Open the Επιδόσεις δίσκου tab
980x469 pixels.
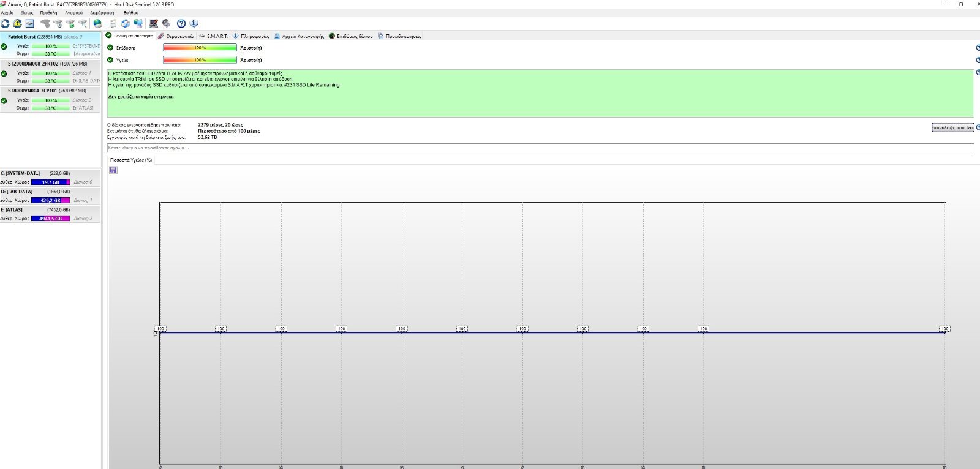pos(351,36)
